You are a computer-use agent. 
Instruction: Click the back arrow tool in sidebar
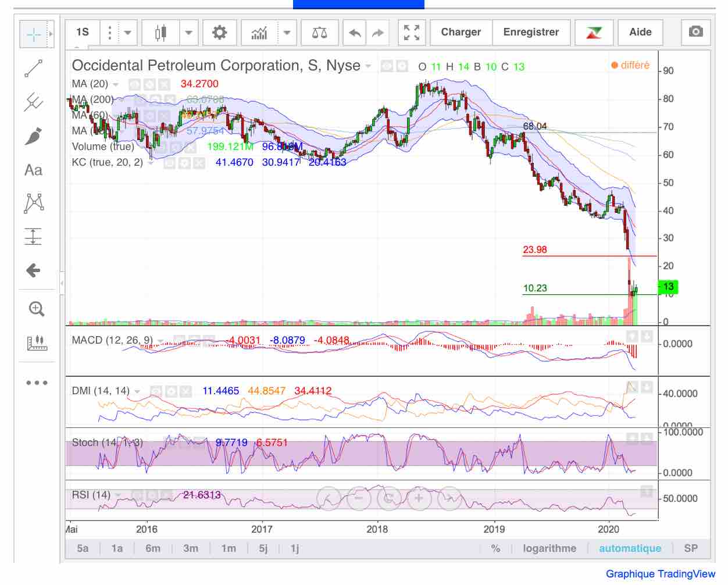pos(34,270)
